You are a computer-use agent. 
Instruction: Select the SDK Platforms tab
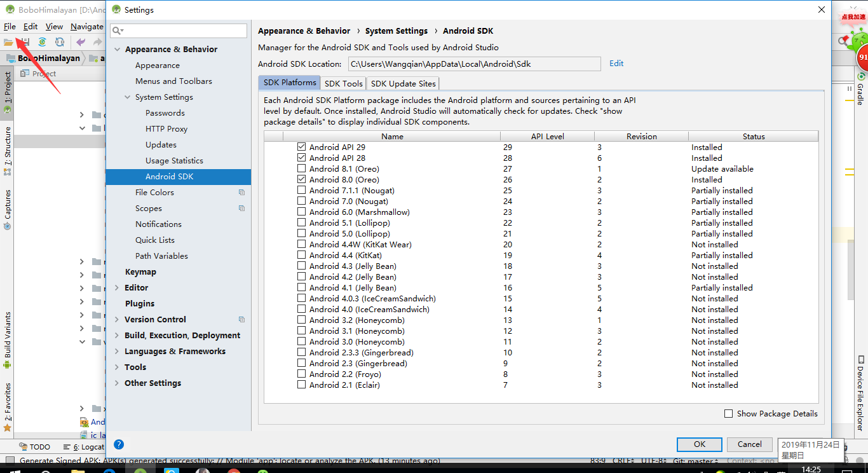pyautogui.click(x=290, y=83)
